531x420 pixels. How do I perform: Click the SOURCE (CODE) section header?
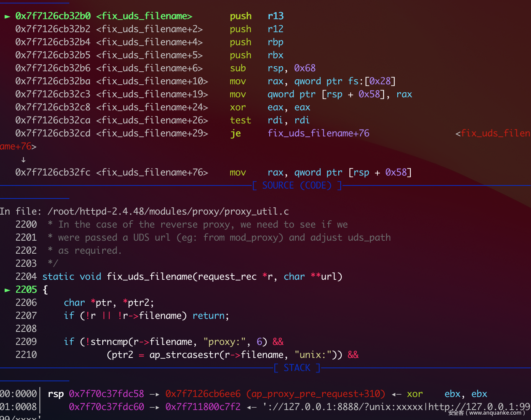tap(297, 185)
